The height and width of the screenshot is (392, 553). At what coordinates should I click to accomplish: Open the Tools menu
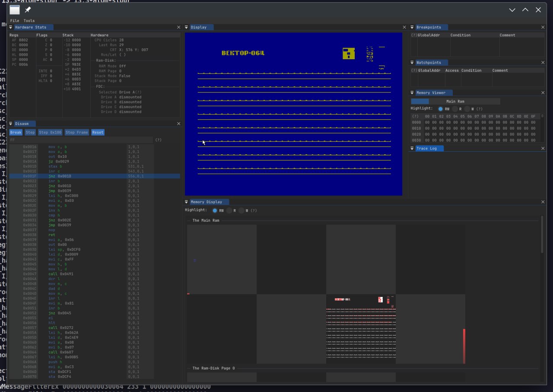click(29, 21)
